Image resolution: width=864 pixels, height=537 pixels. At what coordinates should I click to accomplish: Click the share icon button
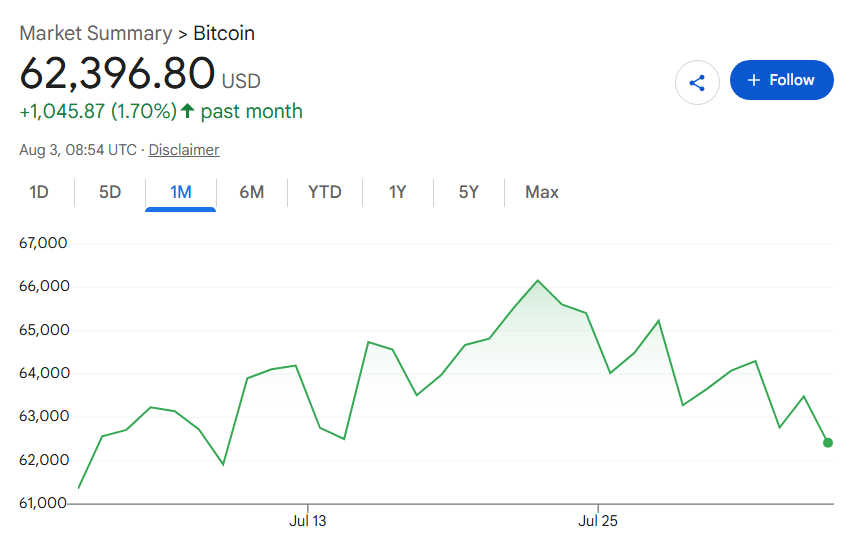click(x=697, y=83)
